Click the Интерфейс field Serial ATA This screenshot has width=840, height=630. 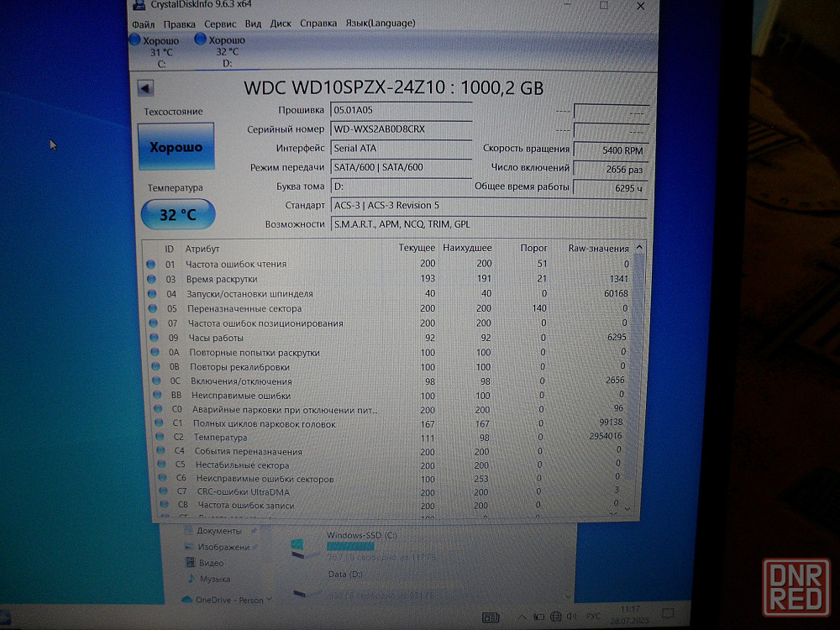(401, 149)
